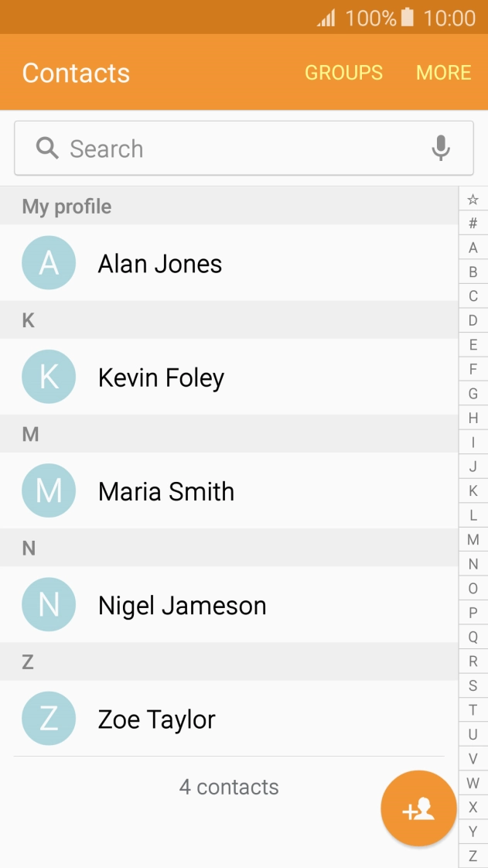Screen dimensions: 488x868
Task: Open Alan Jones profile entry
Action: click(x=160, y=264)
